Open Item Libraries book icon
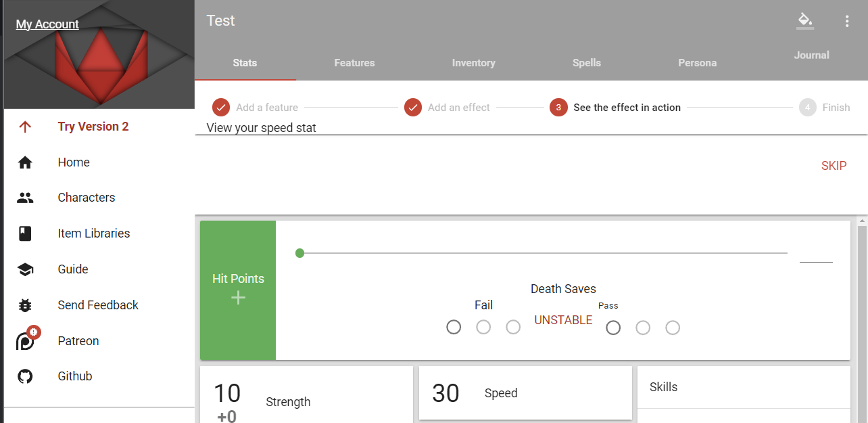 tap(25, 233)
